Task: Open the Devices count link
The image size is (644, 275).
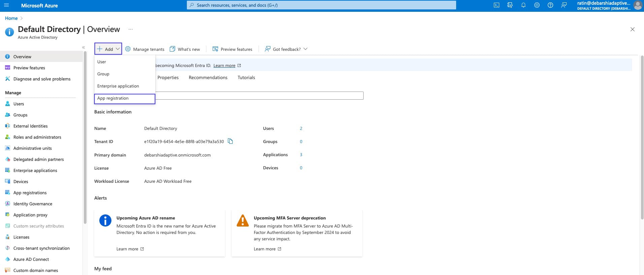Action: pos(301,168)
